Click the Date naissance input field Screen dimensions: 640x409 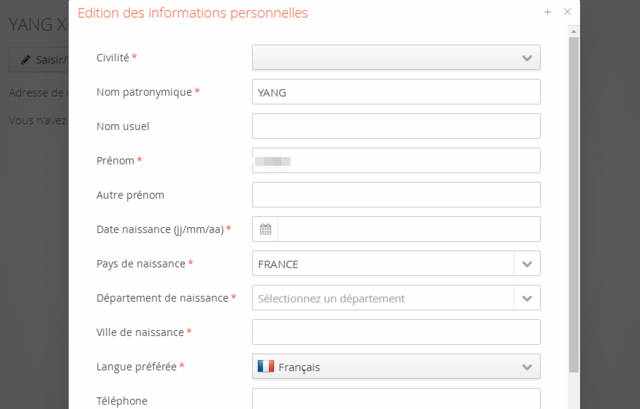pos(408,229)
